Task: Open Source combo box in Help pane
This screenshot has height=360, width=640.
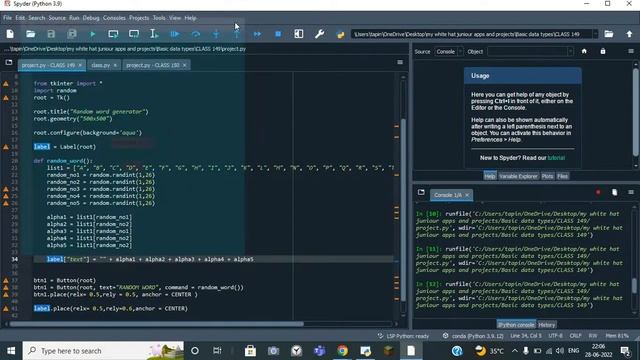Action: 449,51
